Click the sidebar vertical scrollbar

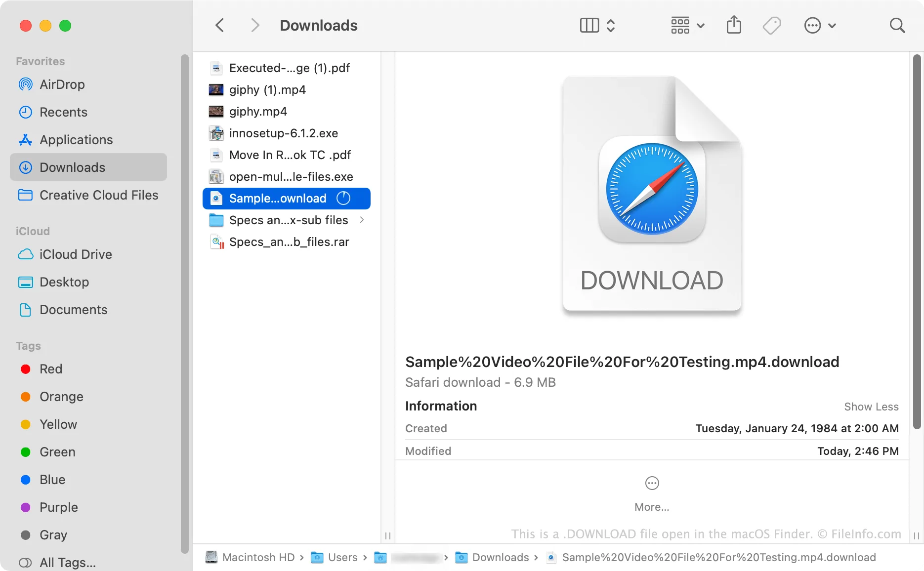[x=185, y=303]
